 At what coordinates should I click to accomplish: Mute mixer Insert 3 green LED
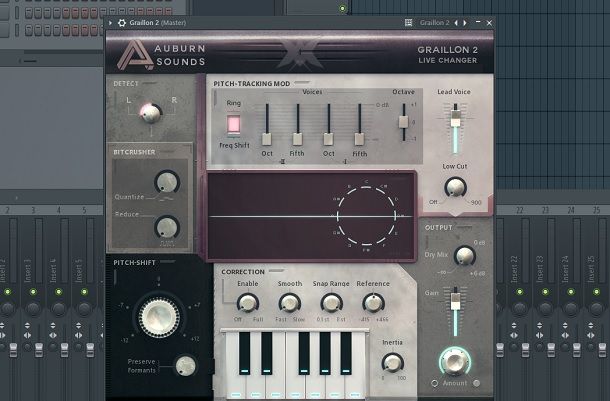[x=33, y=292]
